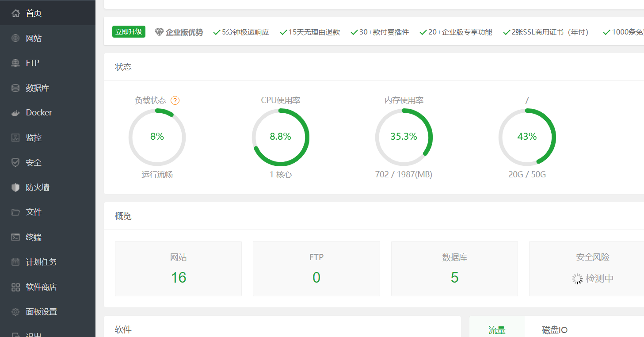Image resolution: width=644 pixels, height=337 pixels.
Task: Go to 软件商店 in the sidebar
Action: point(41,287)
